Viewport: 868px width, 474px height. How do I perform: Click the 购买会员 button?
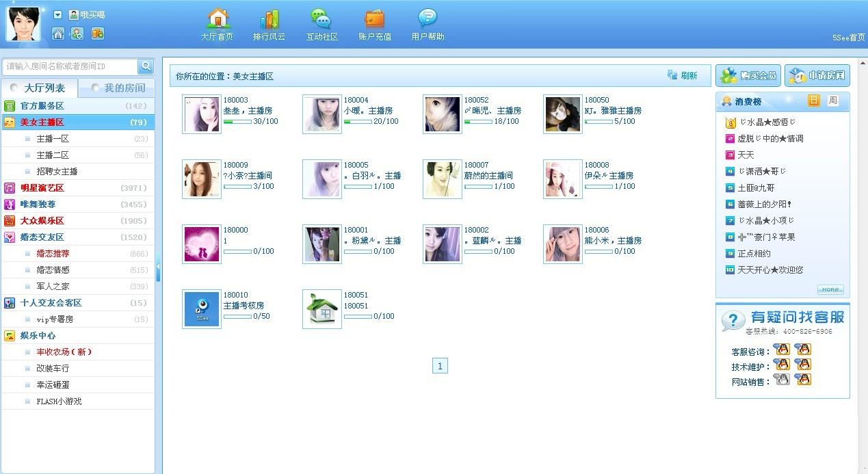click(x=748, y=75)
